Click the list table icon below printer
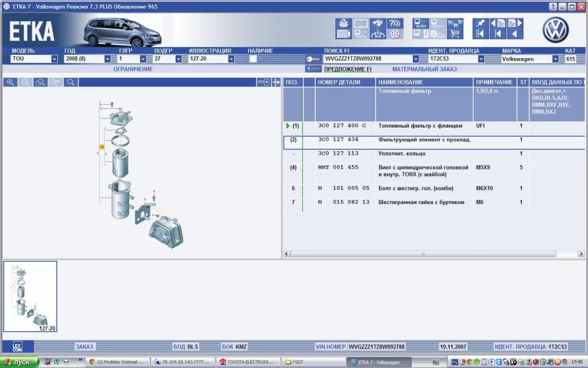Viewport: 588px width, 368px height. pos(343,34)
